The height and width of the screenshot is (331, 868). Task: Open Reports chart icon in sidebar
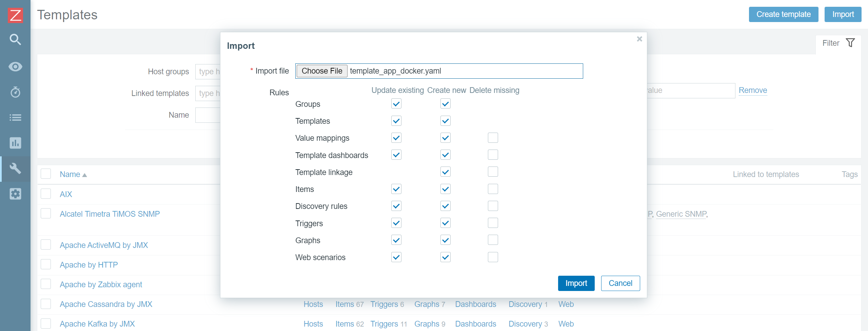tap(15, 143)
